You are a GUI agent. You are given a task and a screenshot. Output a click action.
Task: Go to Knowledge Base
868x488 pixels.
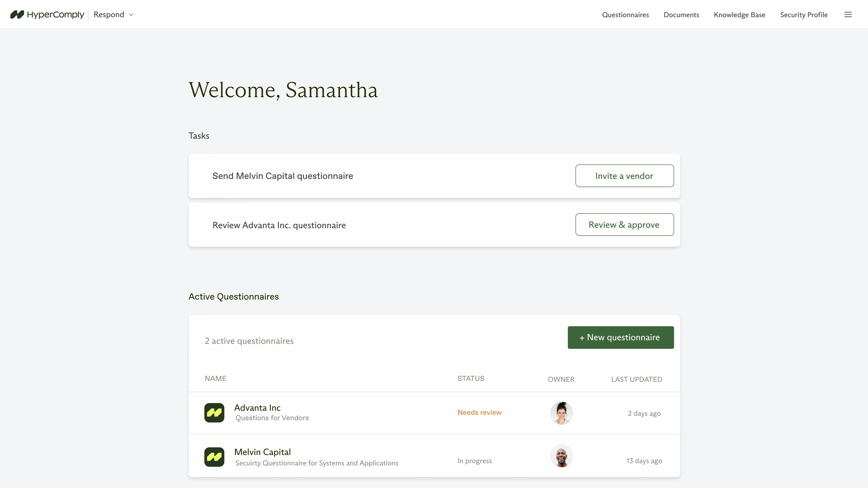pos(740,14)
